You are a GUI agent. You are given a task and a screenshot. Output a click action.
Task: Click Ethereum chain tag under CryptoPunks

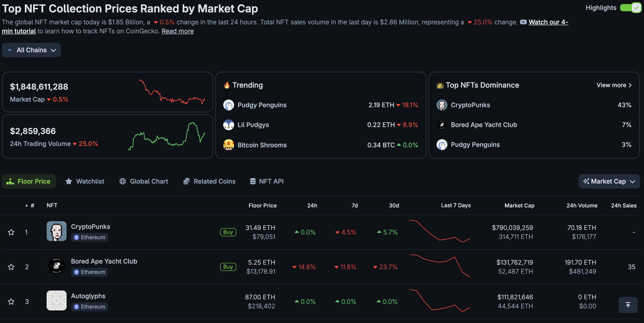(90, 237)
